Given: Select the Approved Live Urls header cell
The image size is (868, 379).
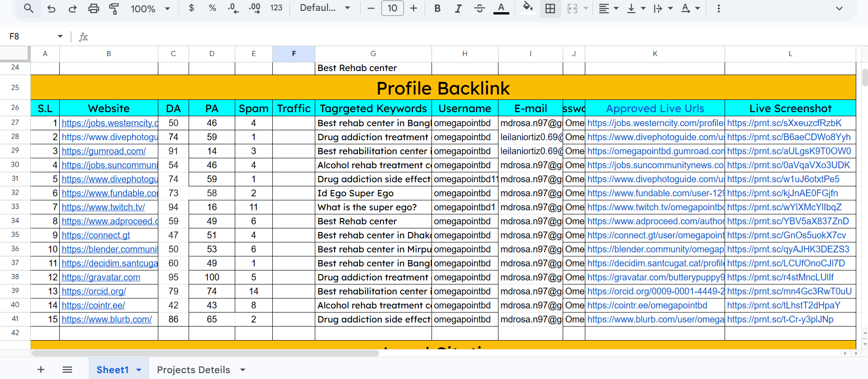Looking at the screenshot, I should coord(655,108).
